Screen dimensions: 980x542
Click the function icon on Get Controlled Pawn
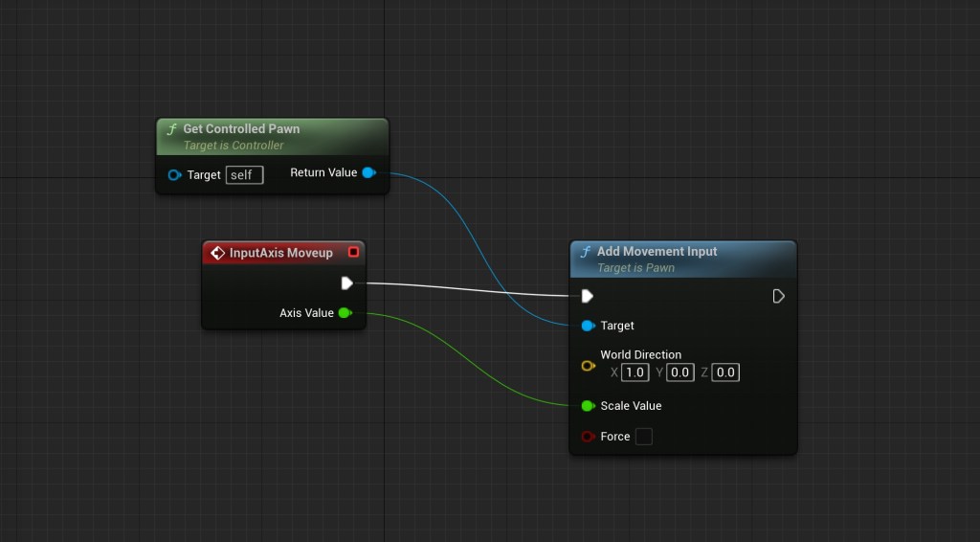click(171, 129)
